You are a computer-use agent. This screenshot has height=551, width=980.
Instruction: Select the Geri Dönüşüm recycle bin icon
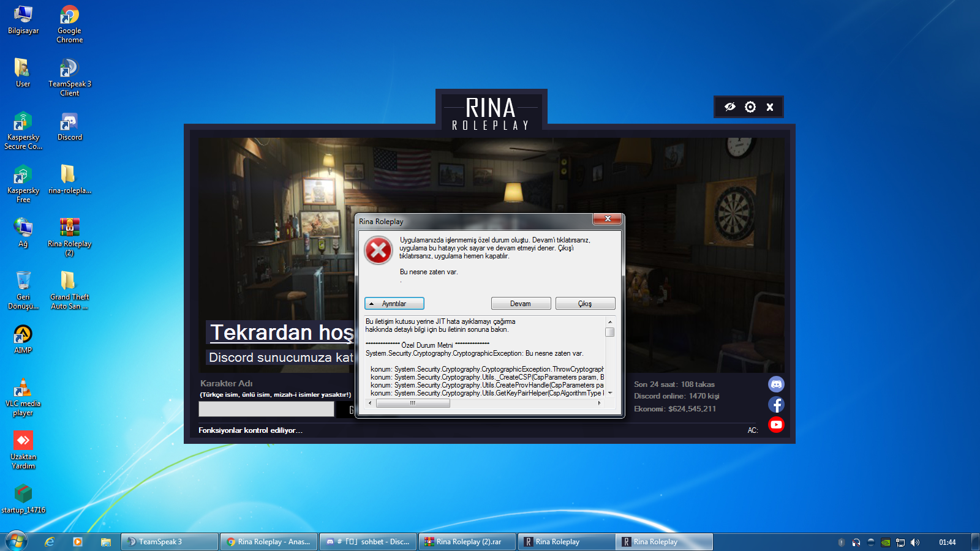tap(23, 291)
